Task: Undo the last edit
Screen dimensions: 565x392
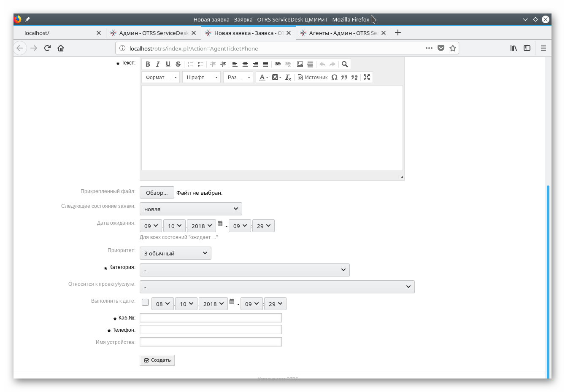Action: [x=322, y=64]
